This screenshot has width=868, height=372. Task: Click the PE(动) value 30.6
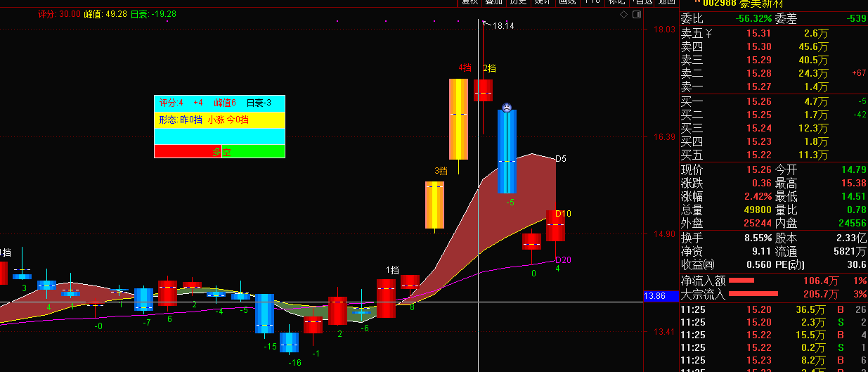click(x=856, y=264)
